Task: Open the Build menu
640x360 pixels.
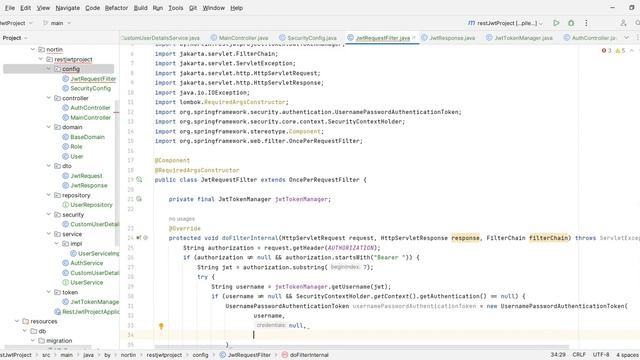Action: tap(140, 8)
